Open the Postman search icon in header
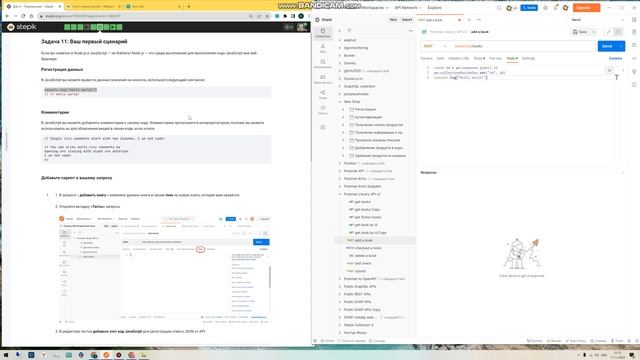640x360 pixels. 499,8
